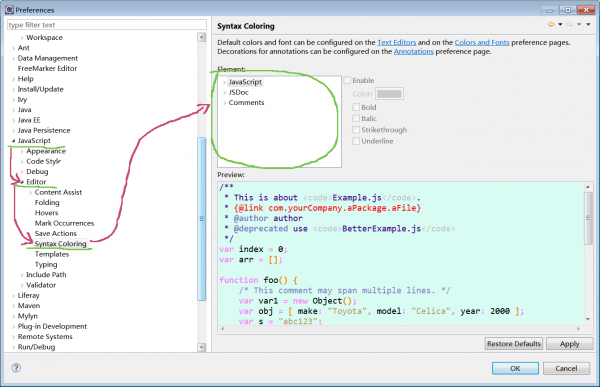The image size is (600, 387).
Task: Select Hovers preference page
Action: [46, 213]
